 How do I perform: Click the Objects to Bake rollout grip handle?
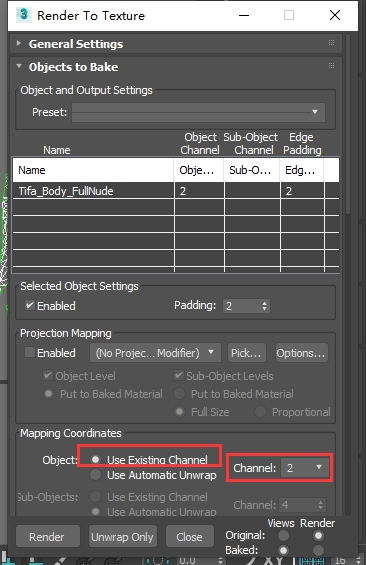[x=331, y=66]
